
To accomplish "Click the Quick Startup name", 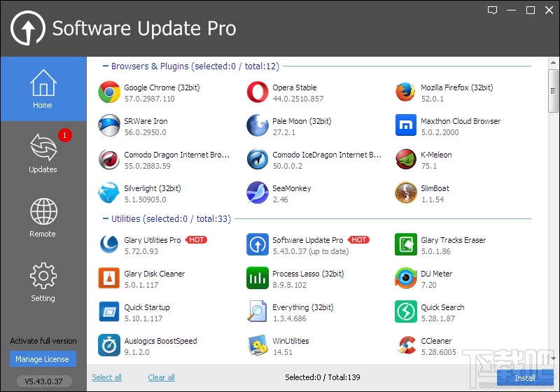I will click(147, 307).
